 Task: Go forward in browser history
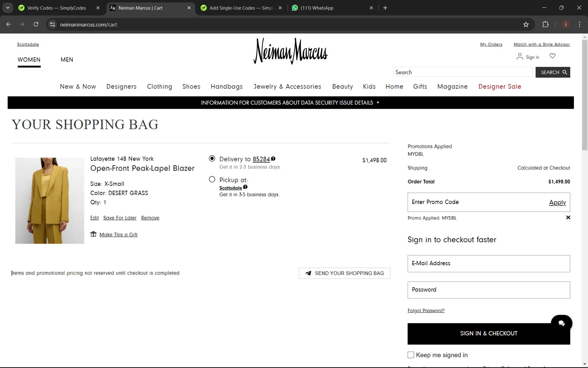(22, 24)
